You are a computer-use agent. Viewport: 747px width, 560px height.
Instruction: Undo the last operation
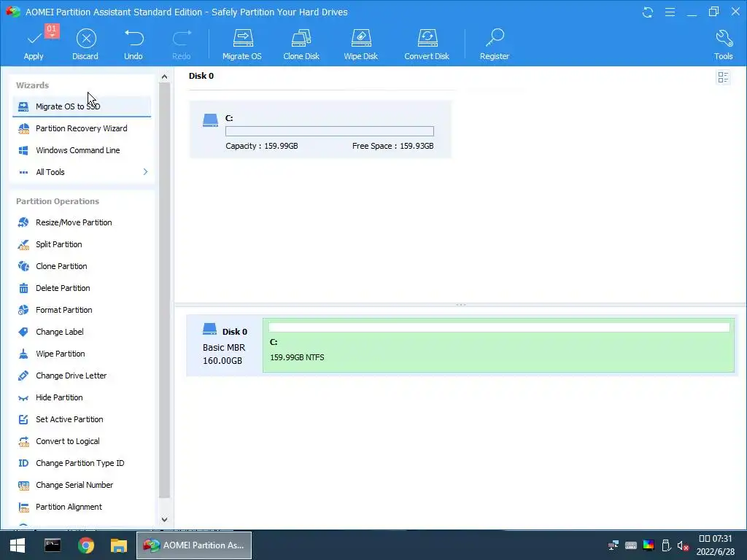[133, 44]
